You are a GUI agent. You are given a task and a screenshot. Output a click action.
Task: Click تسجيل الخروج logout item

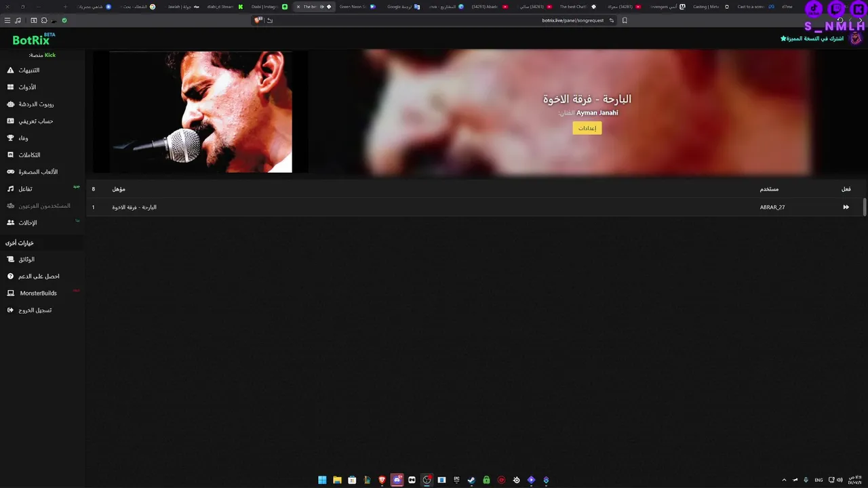tap(28, 310)
